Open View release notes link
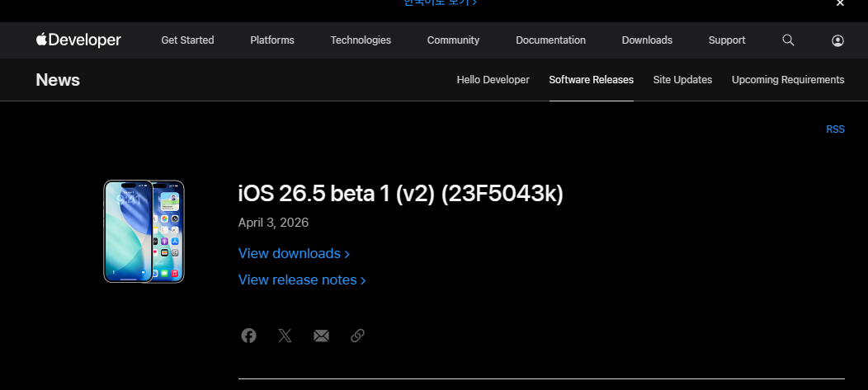This screenshot has height=390, width=868. [302, 280]
